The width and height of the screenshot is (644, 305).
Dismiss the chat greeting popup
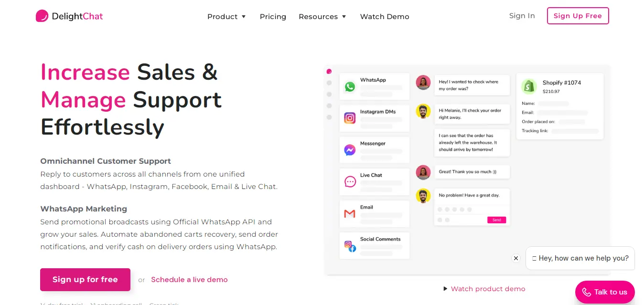tap(516, 258)
